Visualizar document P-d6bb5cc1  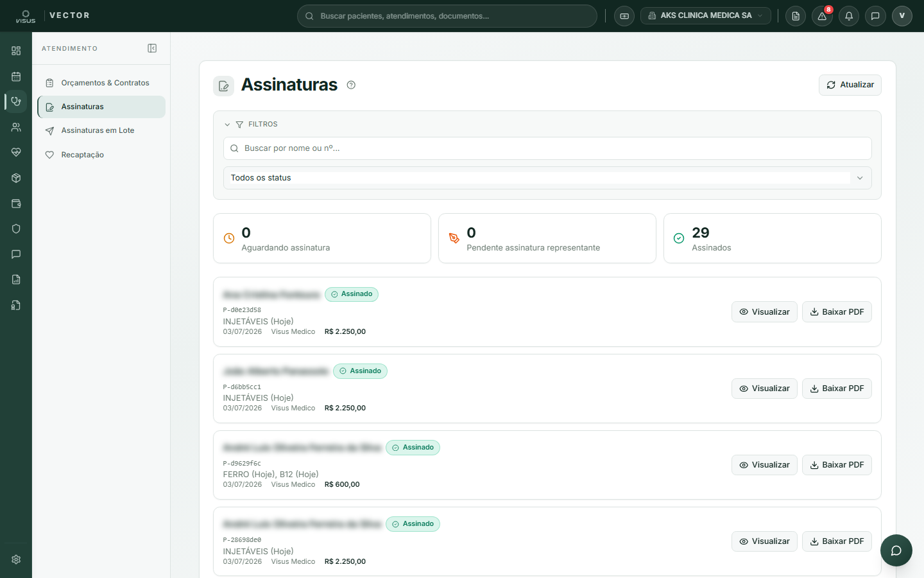pos(764,389)
